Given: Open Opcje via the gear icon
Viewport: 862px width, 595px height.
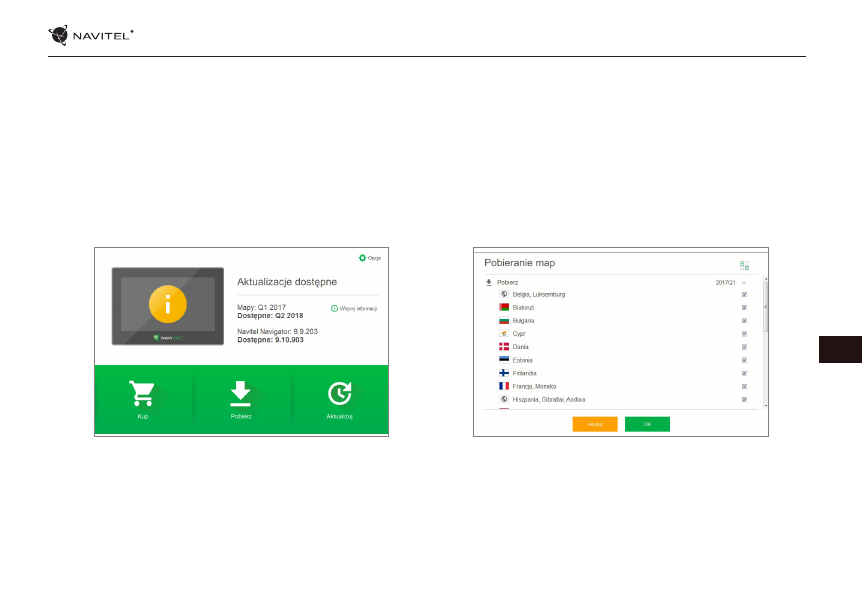Looking at the screenshot, I should coord(363,257).
